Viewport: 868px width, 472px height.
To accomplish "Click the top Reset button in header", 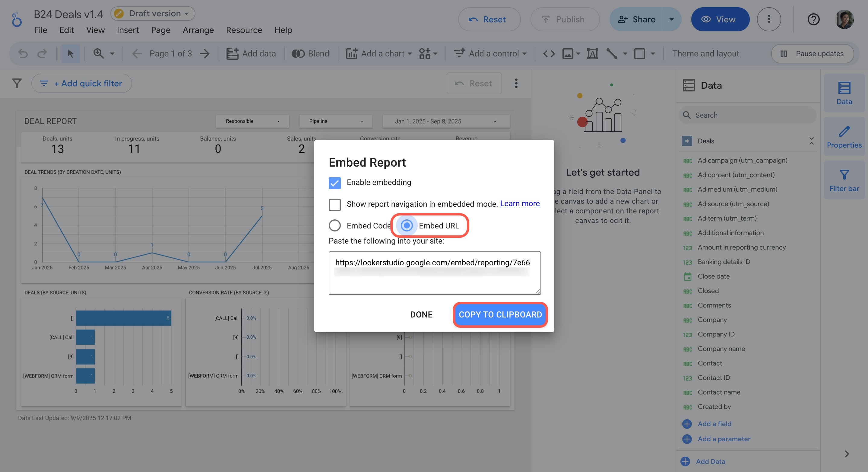I will click(489, 19).
